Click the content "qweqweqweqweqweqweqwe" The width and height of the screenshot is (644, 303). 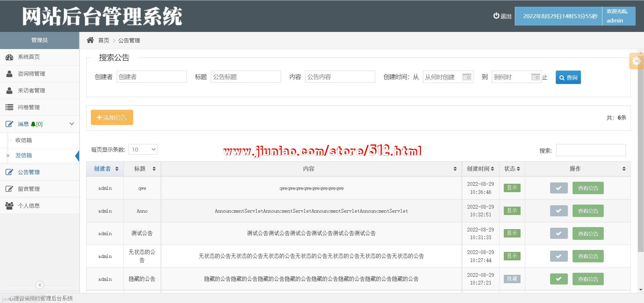[312, 188]
